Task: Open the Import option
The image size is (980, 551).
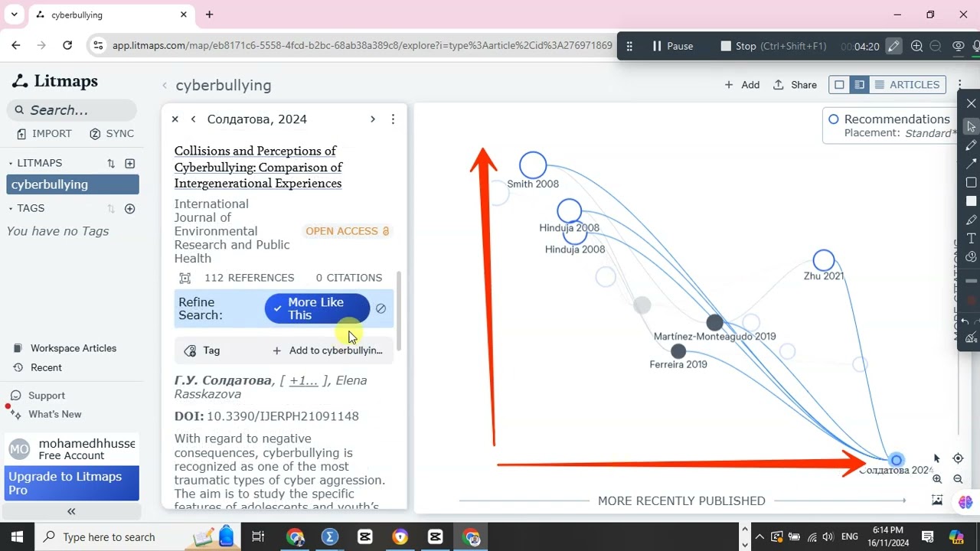Action: pos(44,134)
